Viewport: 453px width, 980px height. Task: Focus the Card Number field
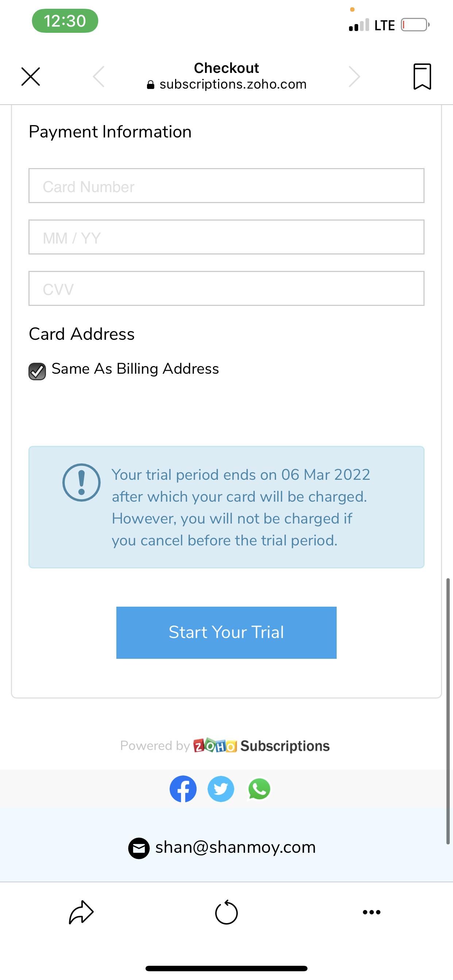(226, 186)
